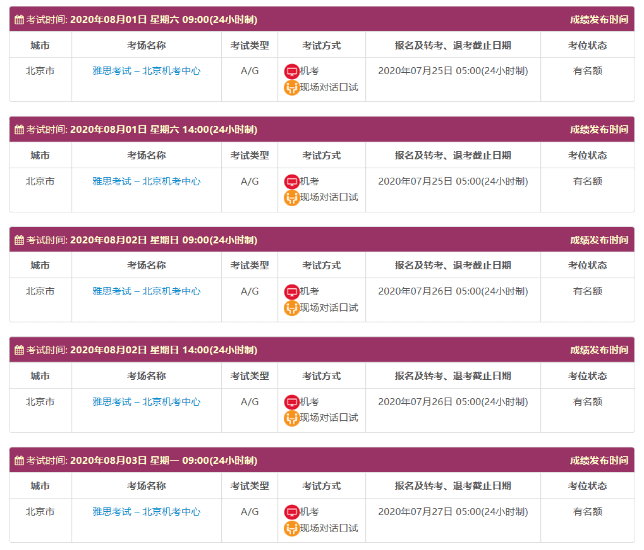
Task: Click 成绩发布时间 in the 08月02日 09:00 header
Action: coord(598,240)
